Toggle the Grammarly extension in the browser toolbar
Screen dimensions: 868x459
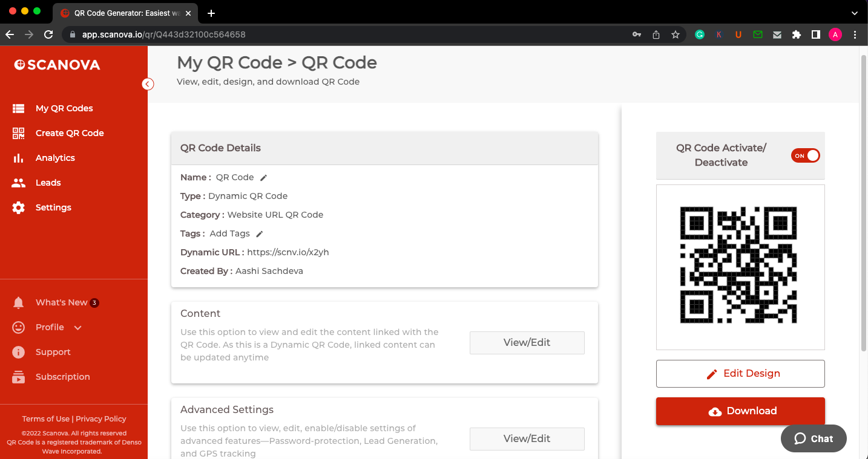click(700, 34)
